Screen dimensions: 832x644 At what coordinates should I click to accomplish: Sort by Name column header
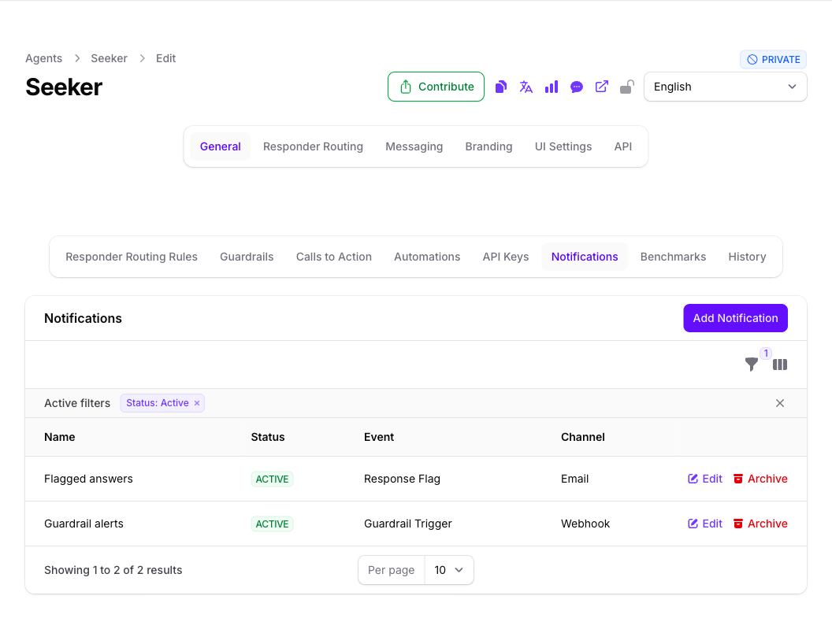click(x=59, y=437)
